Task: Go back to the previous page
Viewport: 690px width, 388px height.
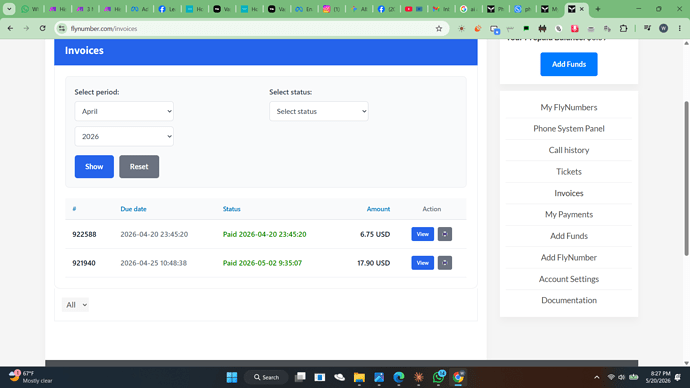Action: pos(11,29)
